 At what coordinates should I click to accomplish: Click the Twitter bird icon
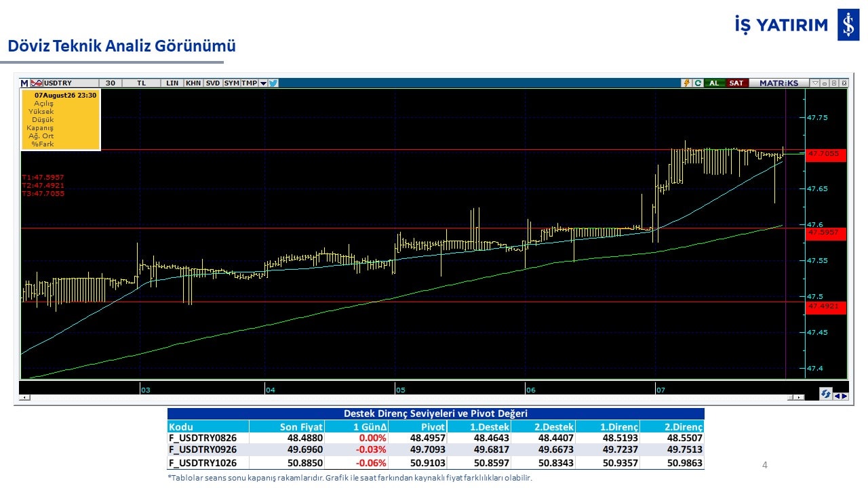coord(273,83)
